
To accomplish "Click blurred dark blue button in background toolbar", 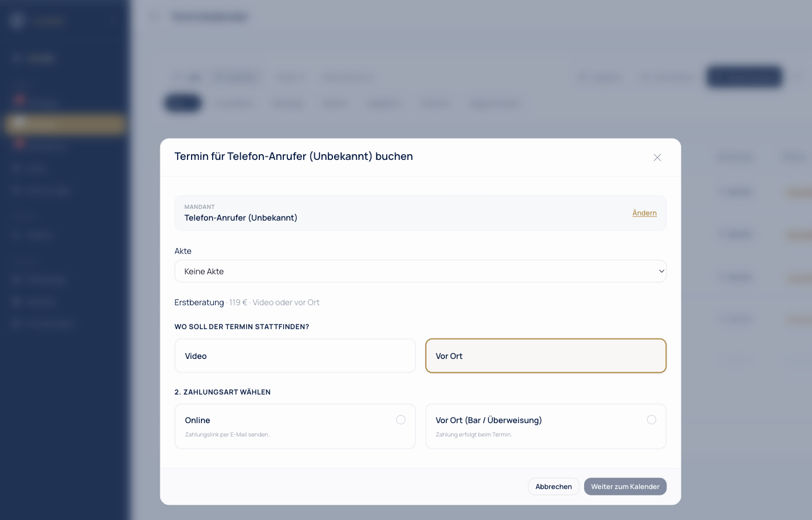I will [x=744, y=77].
